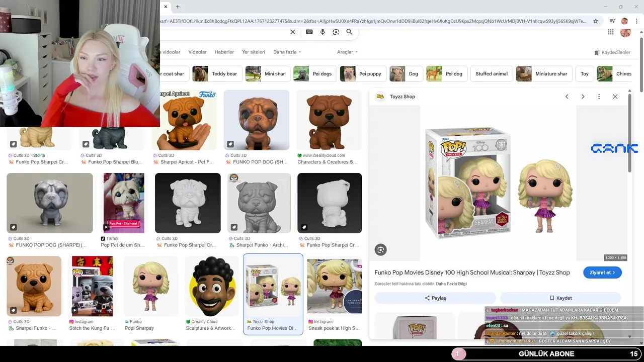This screenshot has width=644, height=362.
Task: Expand the Daha fazla dropdown
Action: pyautogui.click(x=287, y=52)
